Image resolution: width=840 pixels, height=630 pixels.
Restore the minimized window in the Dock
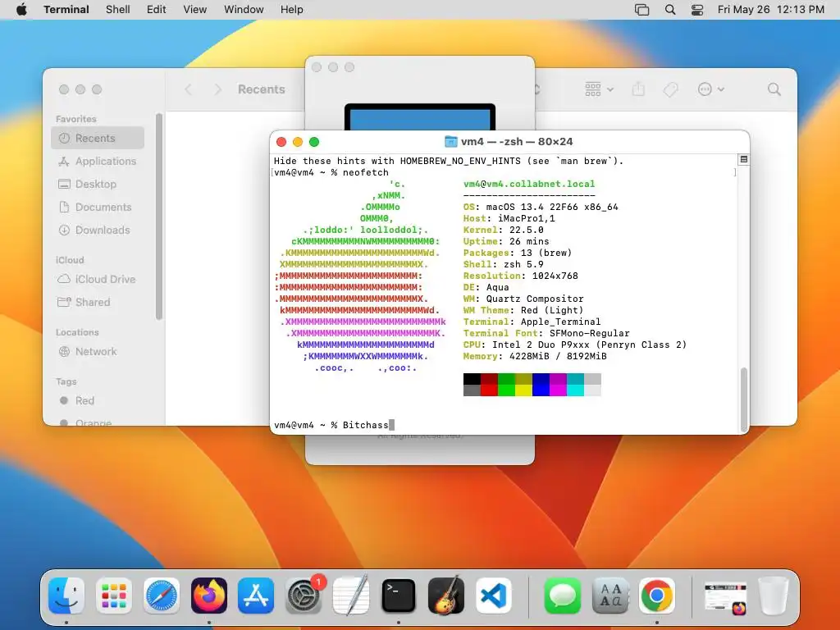pyautogui.click(x=725, y=597)
